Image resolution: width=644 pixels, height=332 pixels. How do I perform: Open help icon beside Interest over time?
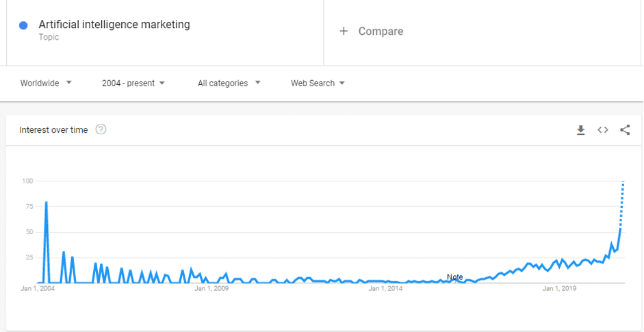tap(101, 129)
